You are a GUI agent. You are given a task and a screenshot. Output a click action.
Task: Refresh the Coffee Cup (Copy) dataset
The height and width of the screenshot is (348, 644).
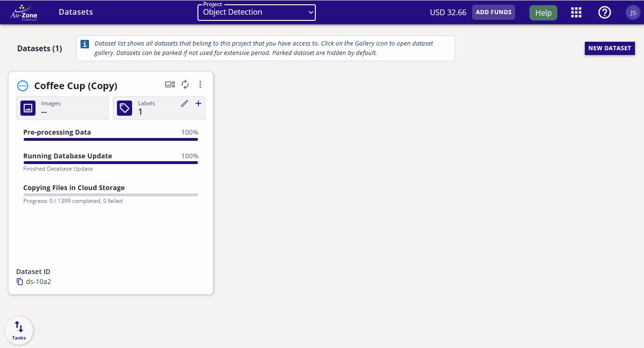click(185, 84)
